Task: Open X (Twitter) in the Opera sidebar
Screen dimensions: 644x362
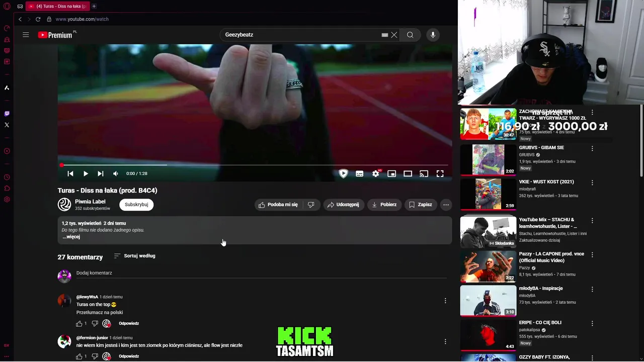Action: (x=7, y=125)
